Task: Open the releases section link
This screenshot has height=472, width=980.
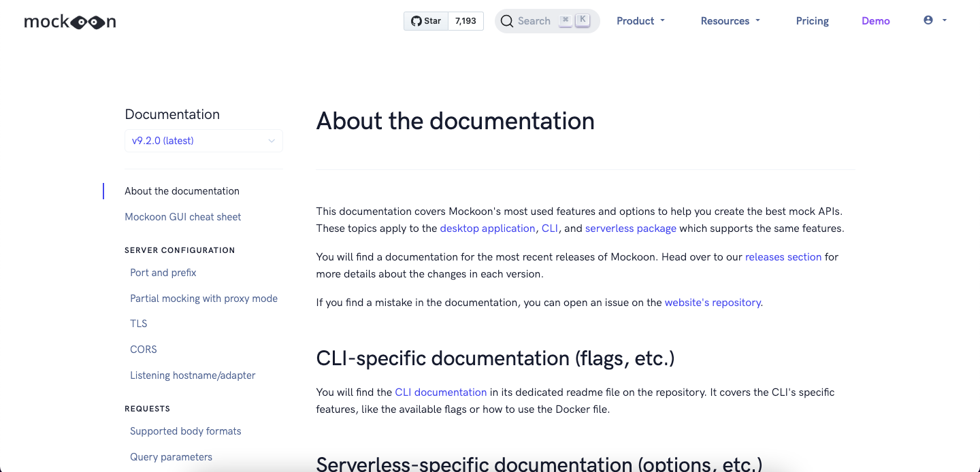Action: tap(783, 257)
